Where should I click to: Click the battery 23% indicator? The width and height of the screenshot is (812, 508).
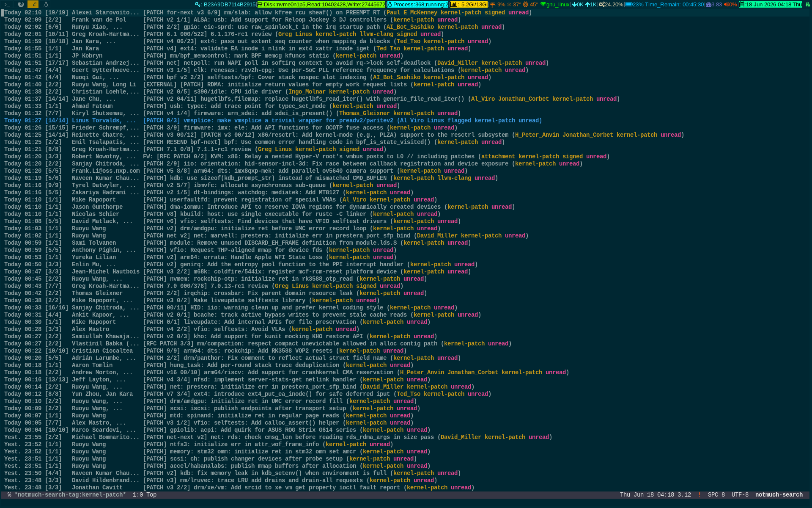(664, 4)
